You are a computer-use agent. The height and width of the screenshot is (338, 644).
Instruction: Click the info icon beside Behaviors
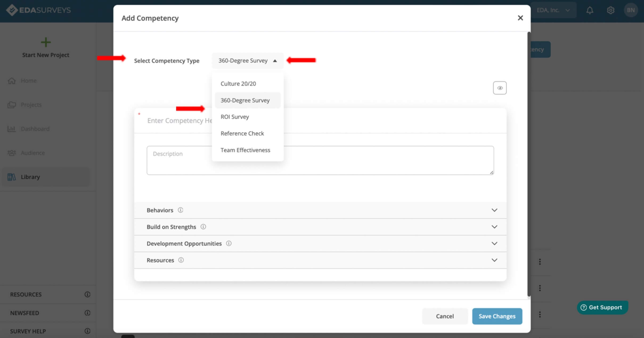(x=180, y=210)
